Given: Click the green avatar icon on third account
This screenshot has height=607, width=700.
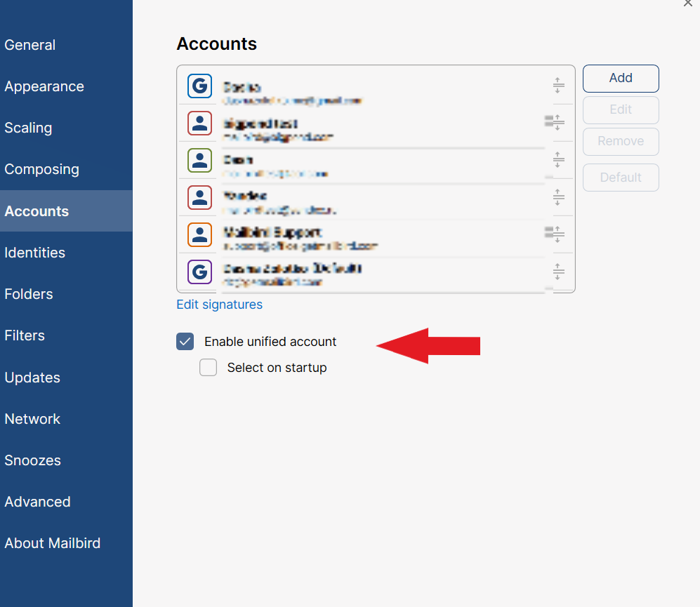Looking at the screenshot, I should pyautogui.click(x=199, y=160).
